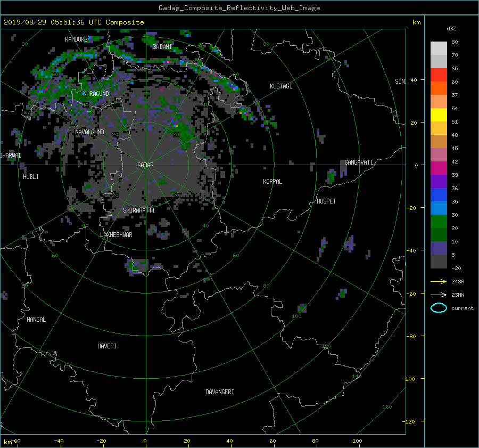
Task: Click the GADAG radar center label
Action: coord(145,165)
